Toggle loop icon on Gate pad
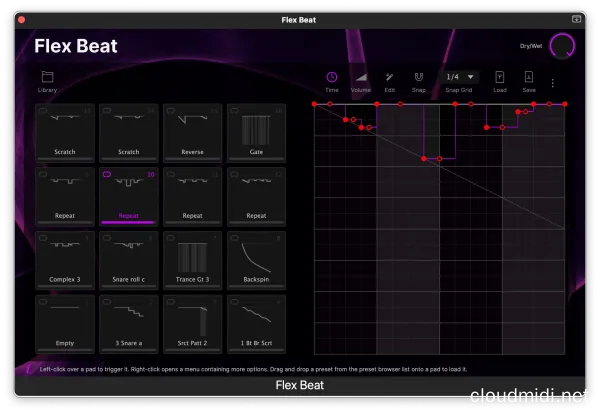 pyautogui.click(x=236, y=112)
